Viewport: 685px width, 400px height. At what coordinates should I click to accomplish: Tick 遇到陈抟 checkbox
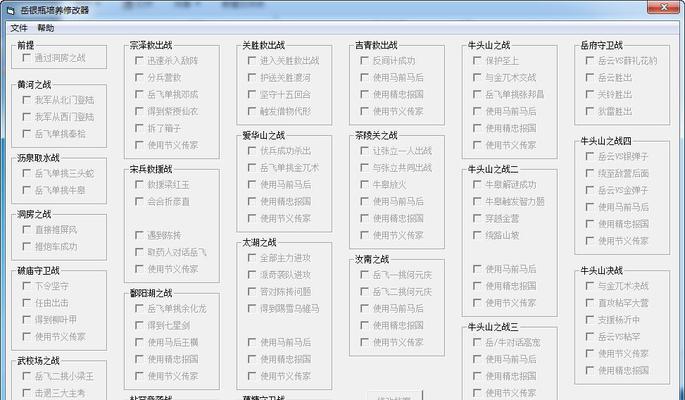(x=139, y=235)
